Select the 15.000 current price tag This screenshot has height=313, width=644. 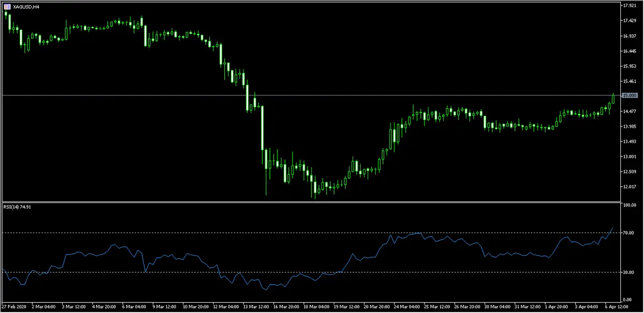pyautogui.click(x=629, y=95)
